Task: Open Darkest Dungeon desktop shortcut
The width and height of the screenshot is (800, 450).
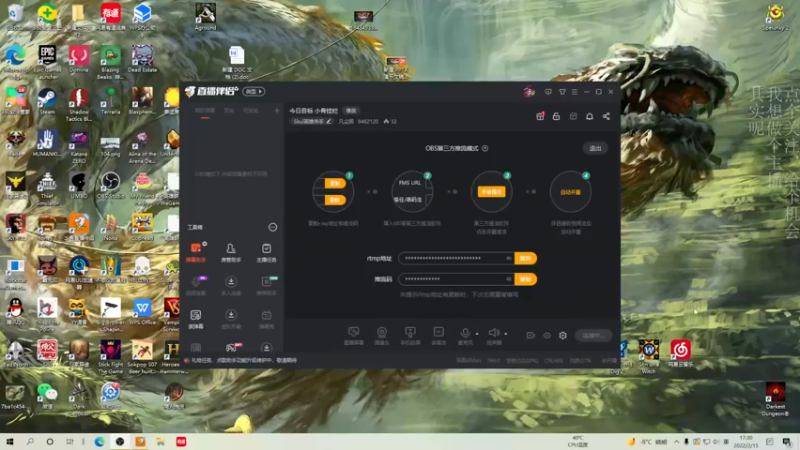Action: [775, 399]
